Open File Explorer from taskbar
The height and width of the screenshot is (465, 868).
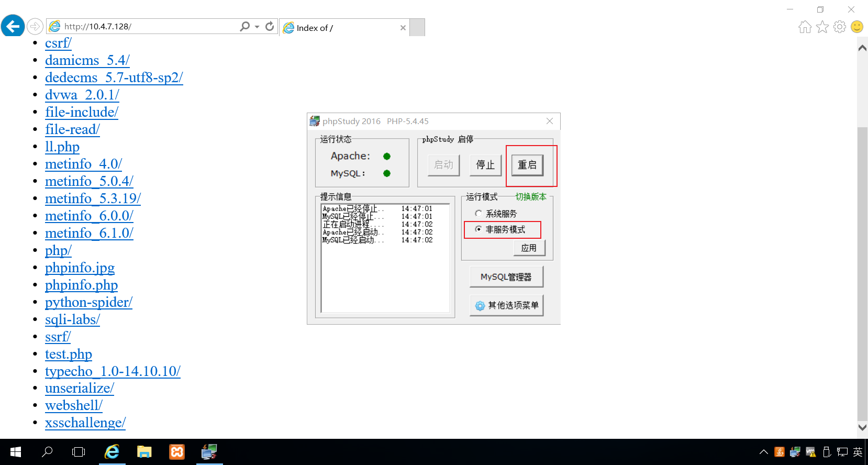point(144,452)
